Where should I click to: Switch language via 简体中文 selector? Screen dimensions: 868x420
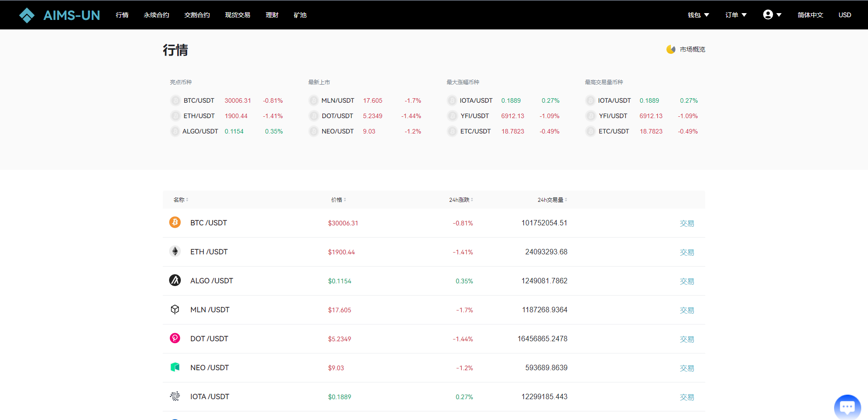810,15
